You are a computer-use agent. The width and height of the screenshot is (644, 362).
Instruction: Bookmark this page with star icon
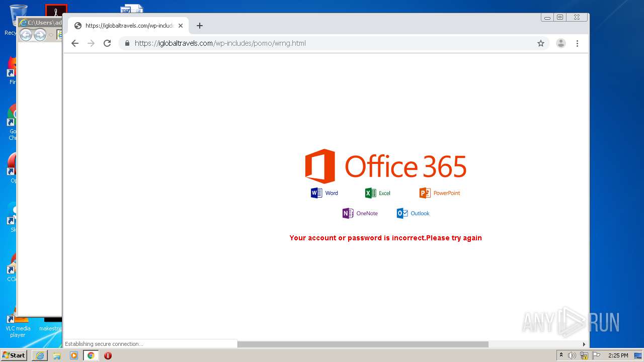click(541, 43)
